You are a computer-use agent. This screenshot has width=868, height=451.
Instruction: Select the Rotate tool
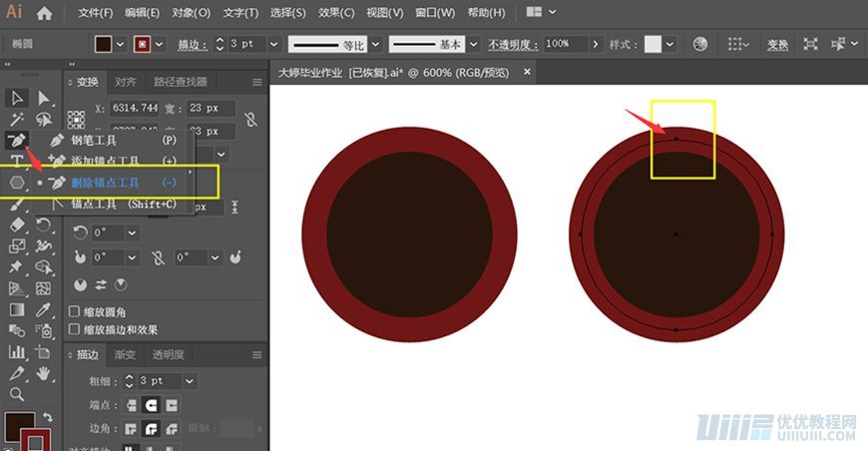(x=43, y=225)
